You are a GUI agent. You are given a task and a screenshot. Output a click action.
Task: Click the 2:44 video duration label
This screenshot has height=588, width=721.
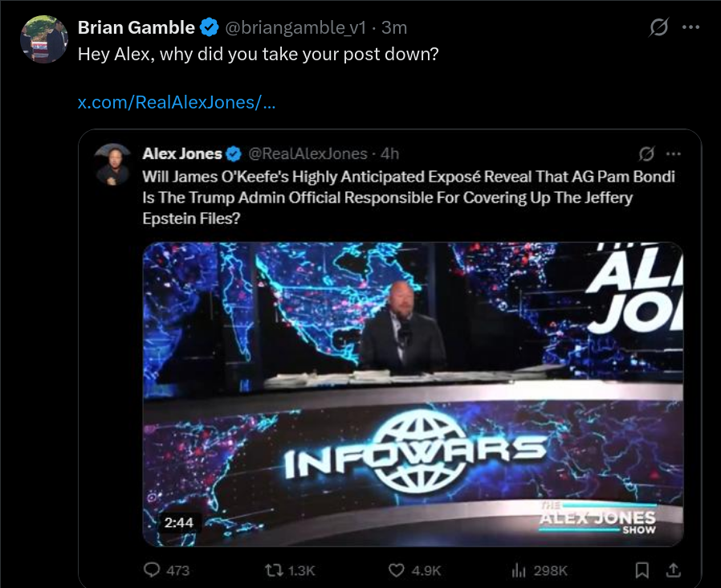(179, 523)
